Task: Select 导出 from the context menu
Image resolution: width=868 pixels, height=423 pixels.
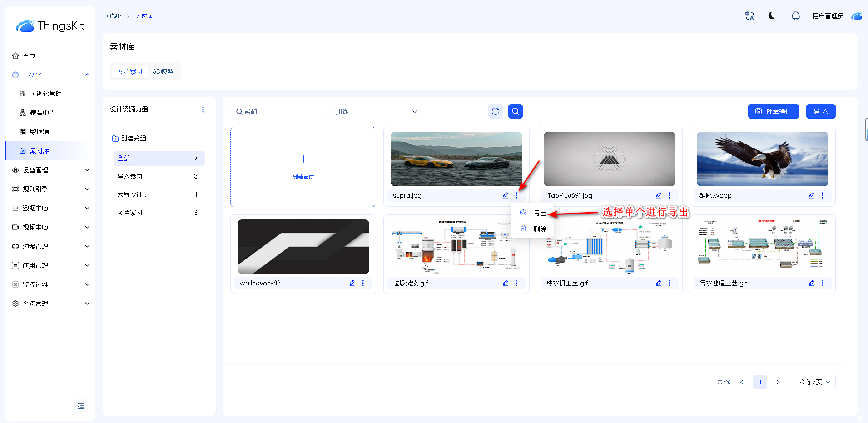Action: (x=540, y=213)
